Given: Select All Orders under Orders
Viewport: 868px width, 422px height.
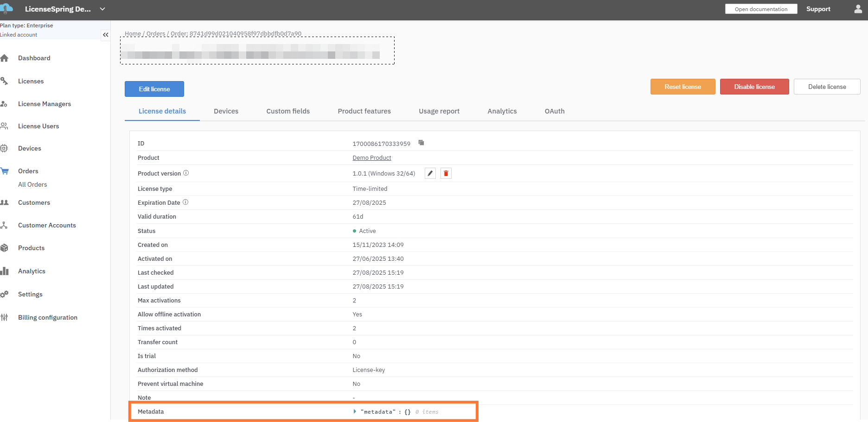Looking at the screenshot, I should [32, 184].
